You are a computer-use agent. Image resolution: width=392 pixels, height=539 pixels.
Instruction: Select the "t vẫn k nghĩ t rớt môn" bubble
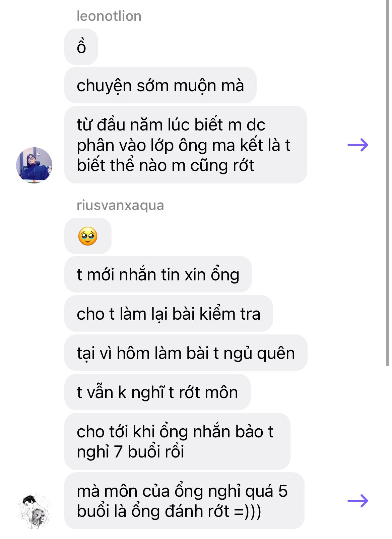tap(157, 392)
